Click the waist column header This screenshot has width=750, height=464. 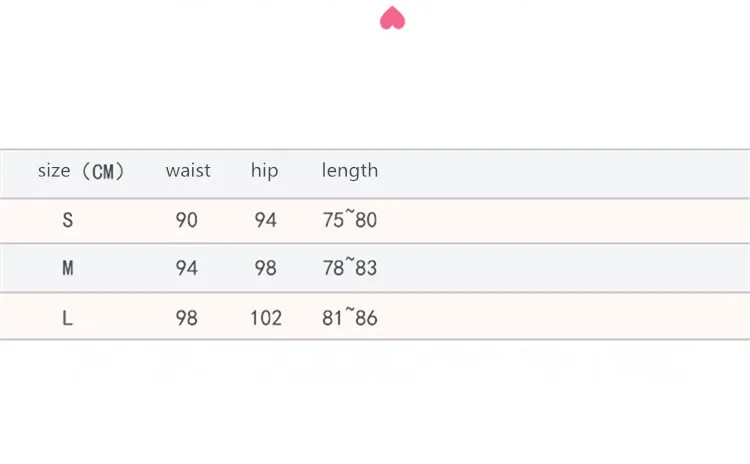188,170
